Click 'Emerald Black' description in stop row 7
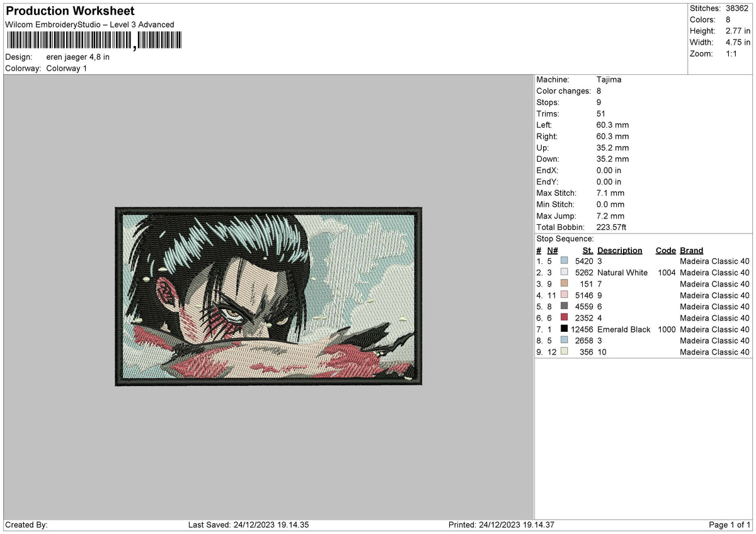The image size is (756, 534). 624,329
